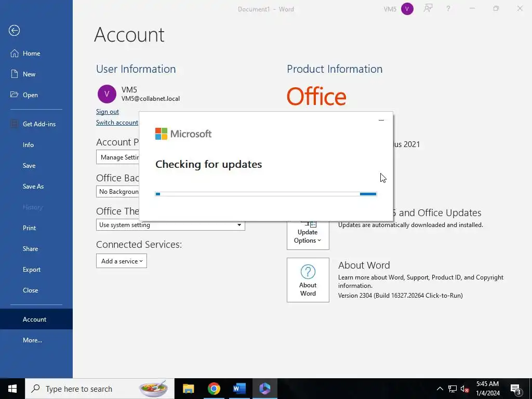Click the Windows Start button
The height and width of the screenshot is (399, 532).
click(x=12, y=389)
